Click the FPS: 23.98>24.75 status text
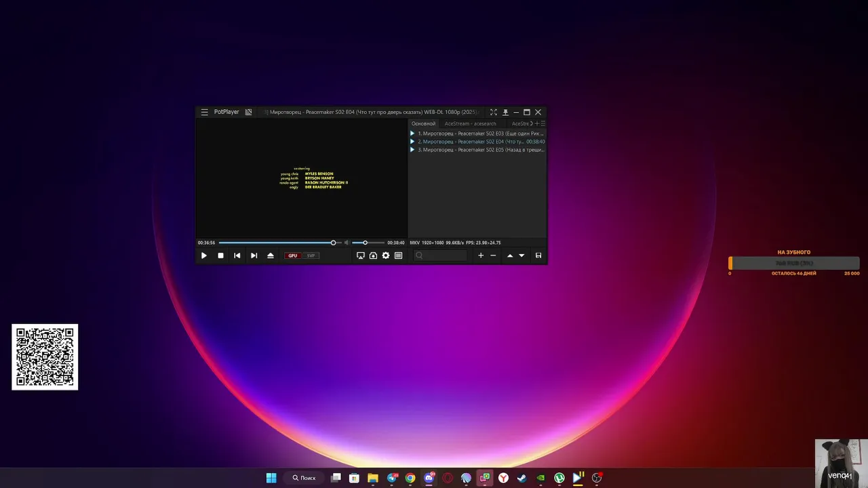868x488 pixels. [484, 243]
